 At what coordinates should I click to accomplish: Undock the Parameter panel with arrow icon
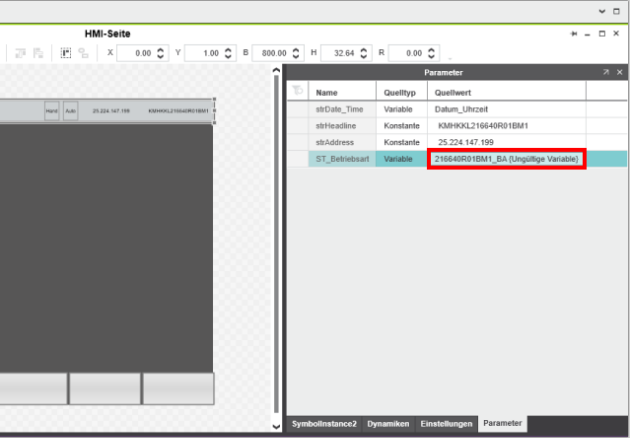tap(606, 72)
